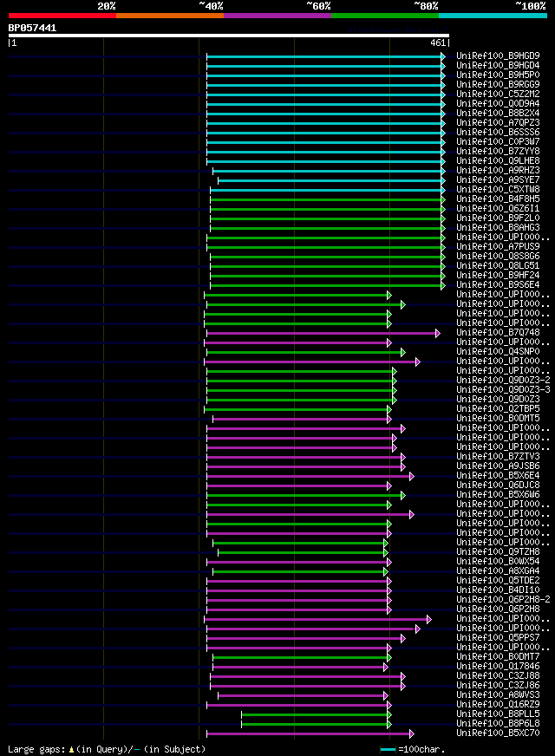Select the UniRef100_Q9D0Z3-2 label
This screenshot has height=756, width=555.
(x=504, y=381)
